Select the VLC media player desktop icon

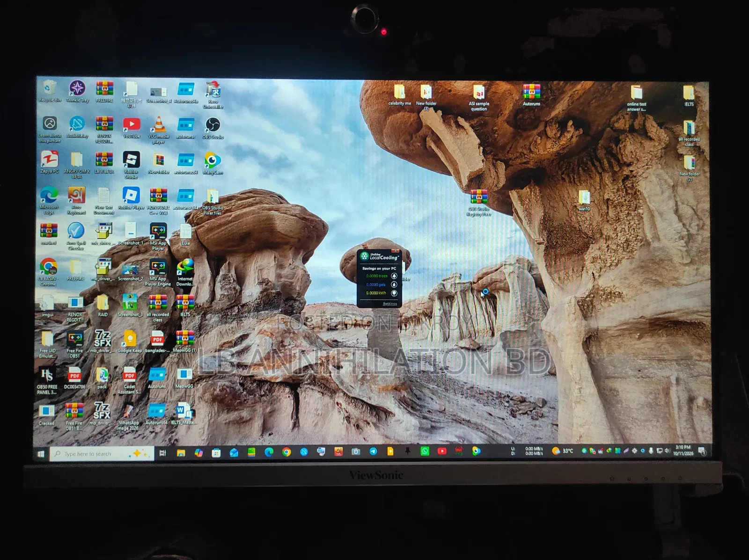pos(159,130)
